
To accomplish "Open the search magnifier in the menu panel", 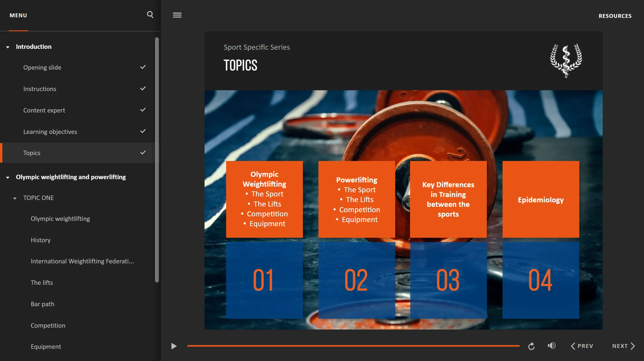I will pos(150,15).
